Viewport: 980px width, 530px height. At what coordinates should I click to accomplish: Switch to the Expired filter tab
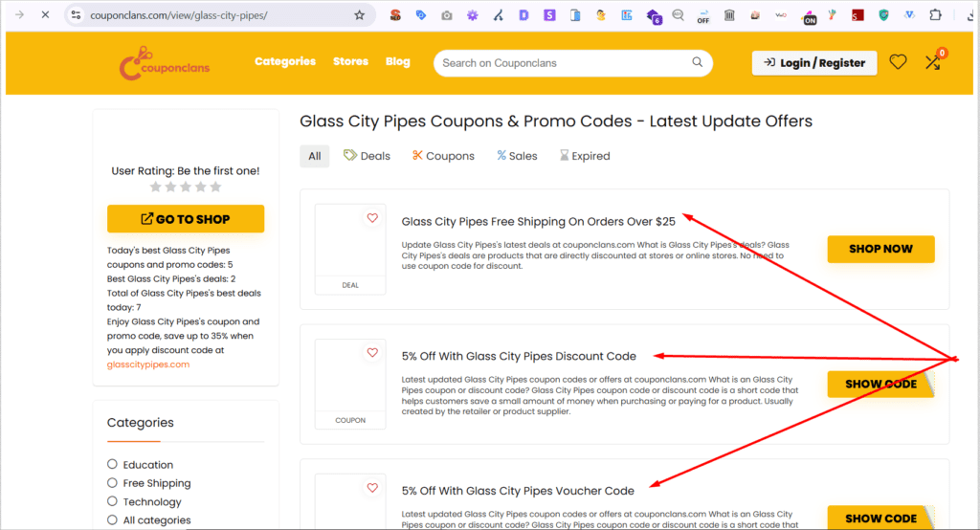pyautogui.click(x=584, y=156)
